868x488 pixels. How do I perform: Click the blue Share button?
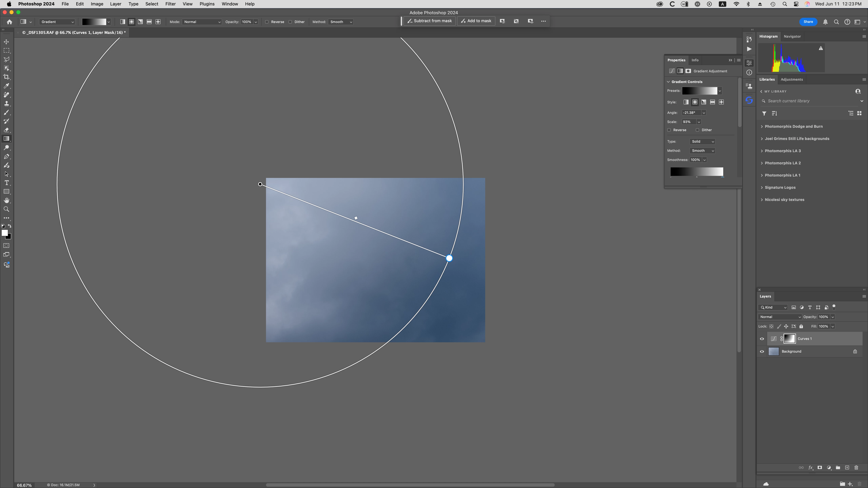808,22
